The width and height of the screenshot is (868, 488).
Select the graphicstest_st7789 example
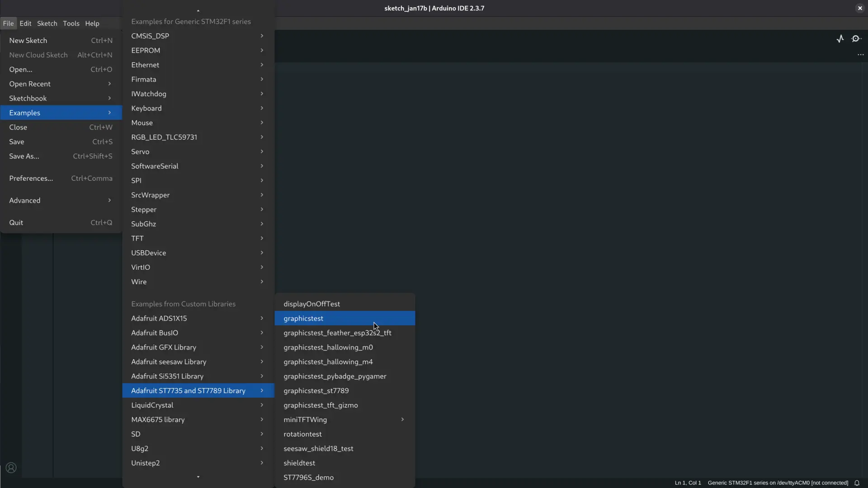point(316,390)
